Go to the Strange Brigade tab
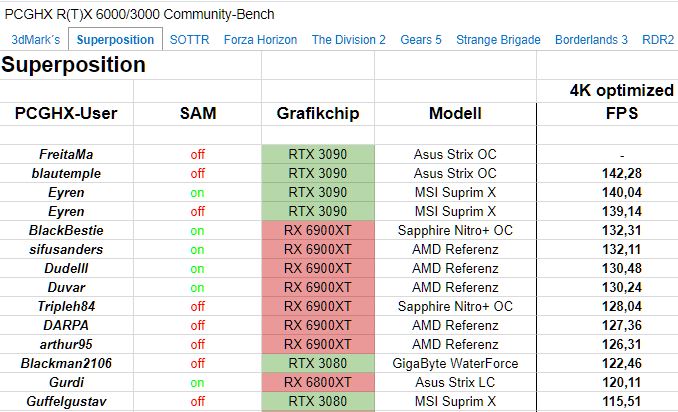 [498, 40]
